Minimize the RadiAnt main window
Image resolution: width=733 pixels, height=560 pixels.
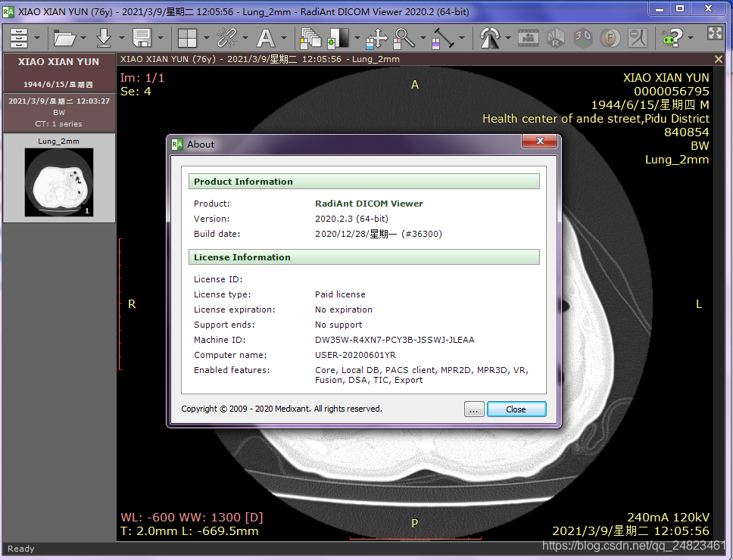(660, 9)
